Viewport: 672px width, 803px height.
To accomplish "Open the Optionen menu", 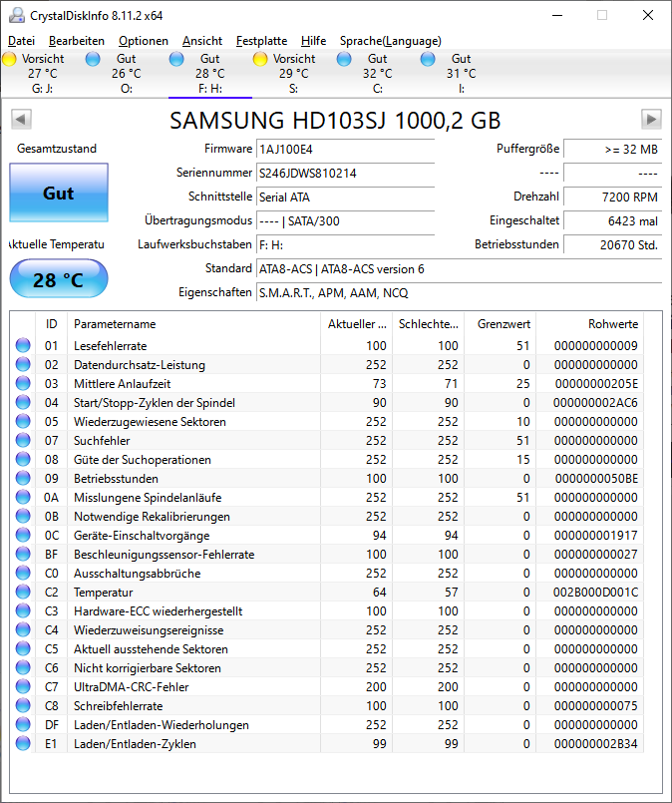I will [x=144, y=41].
